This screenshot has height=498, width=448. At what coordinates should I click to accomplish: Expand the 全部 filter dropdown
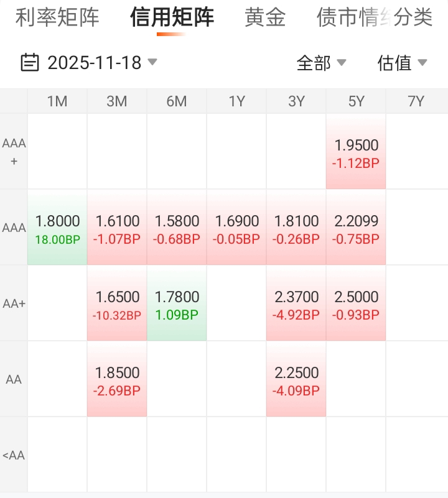click(x=341, y=62)
